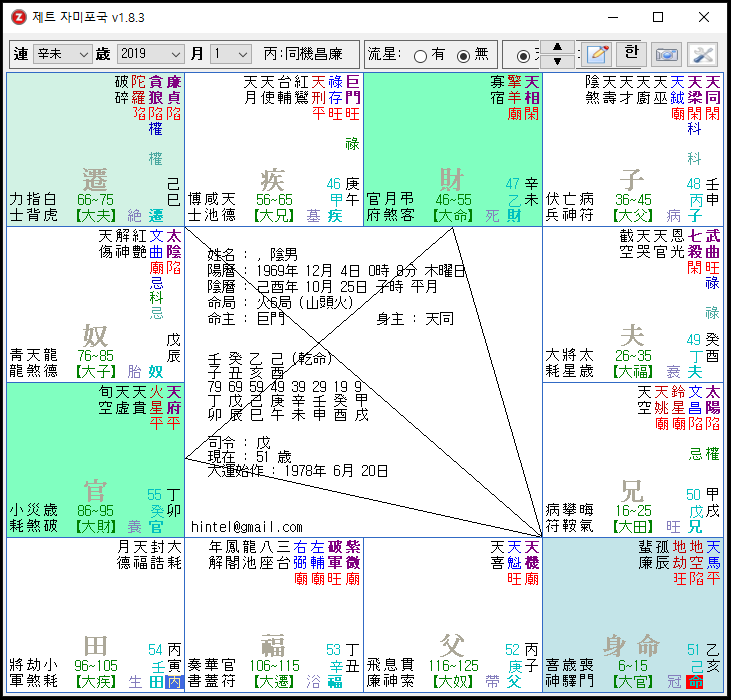Click the up arrow stepper button
This screenshot has height=700, width=731.
tap(558, 48)
